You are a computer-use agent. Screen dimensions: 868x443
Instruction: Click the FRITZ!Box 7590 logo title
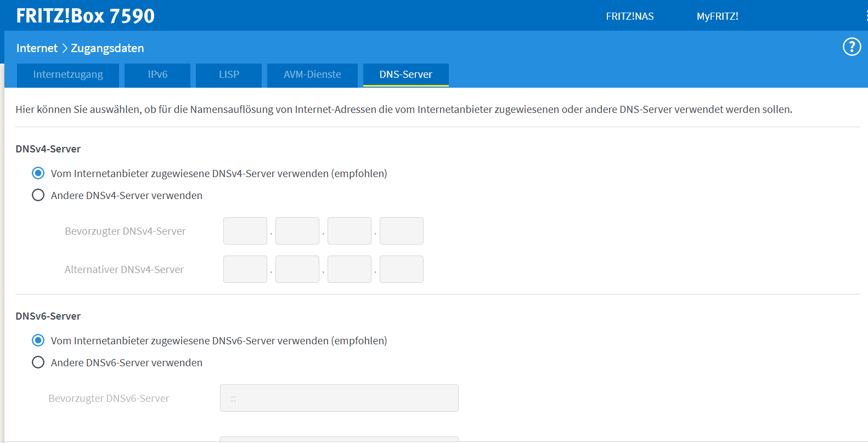[x=86, y=16]
